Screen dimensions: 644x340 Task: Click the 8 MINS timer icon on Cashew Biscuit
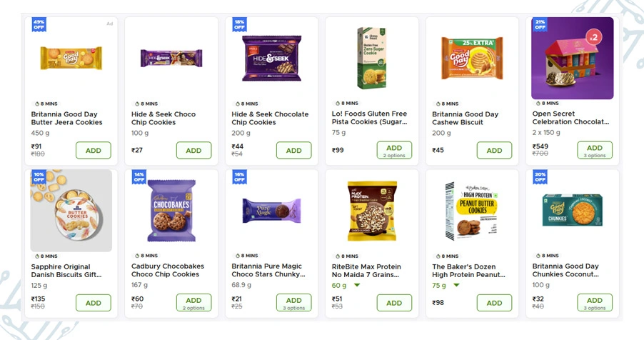point(437,104)
